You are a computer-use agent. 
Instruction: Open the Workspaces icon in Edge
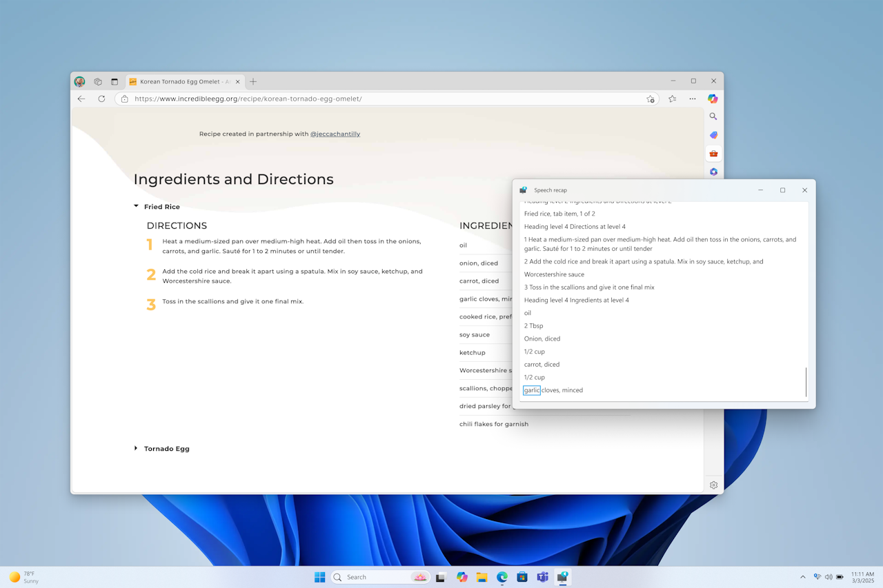click(98, 81)
